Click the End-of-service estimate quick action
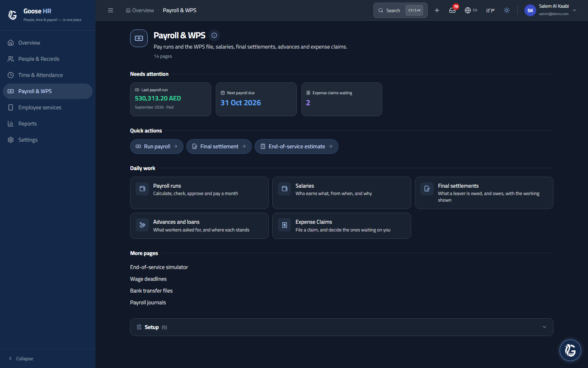 point(297,146)
